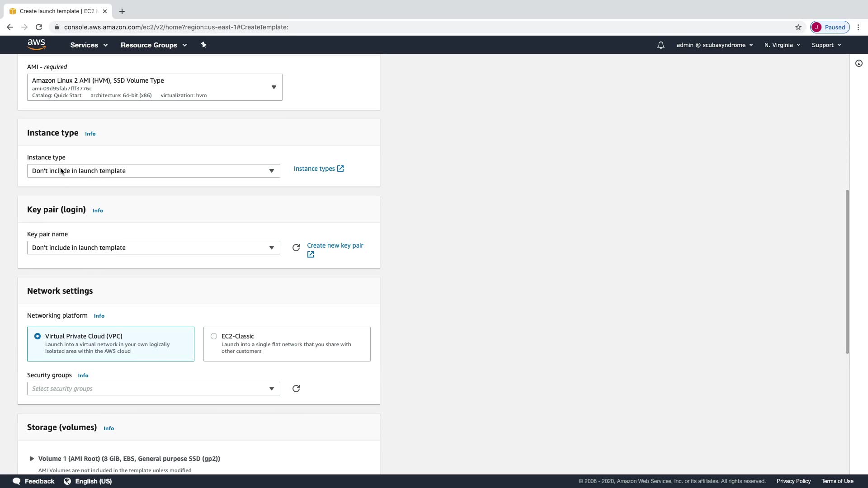The height and width of the screenshot is (488, 868).
Task: Bookmark this page with star icon
Action: tap(798, 27)
